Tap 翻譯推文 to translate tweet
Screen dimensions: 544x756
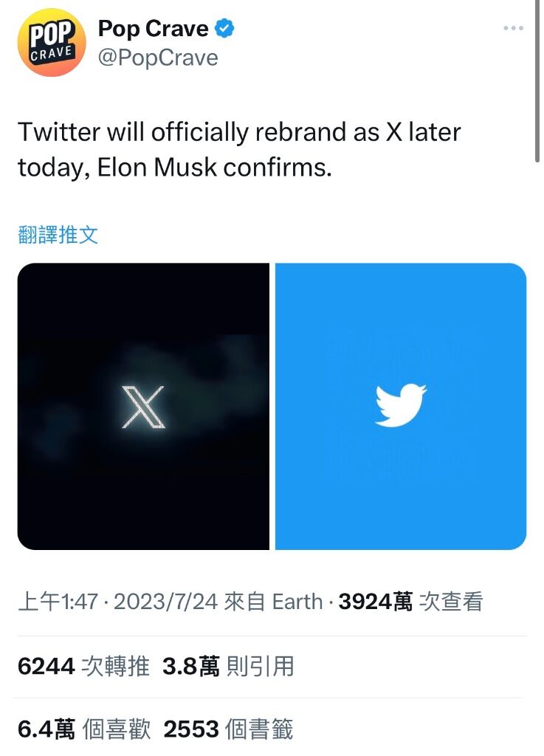(x=58, y=235)
